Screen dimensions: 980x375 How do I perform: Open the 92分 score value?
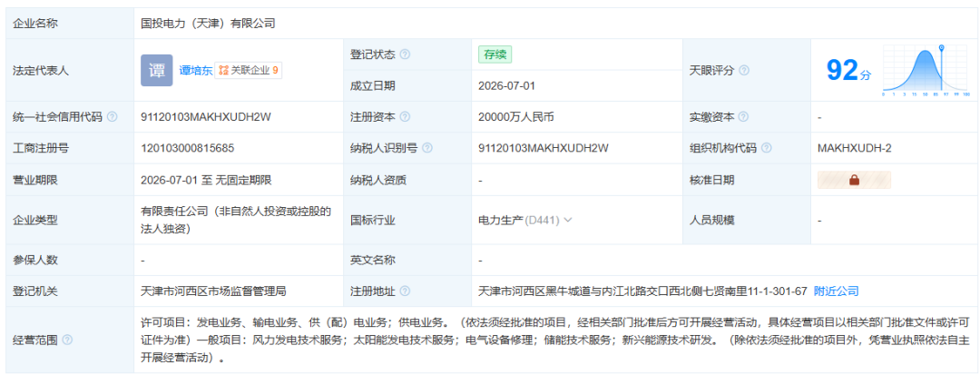pos(848,70)
